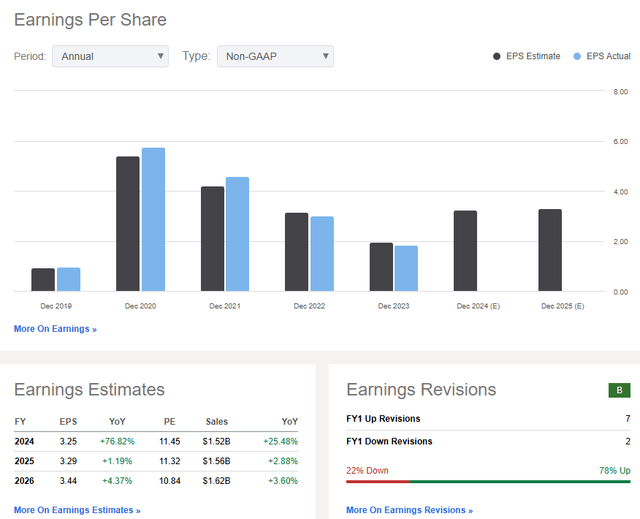Click the Dec 2023 EPS Estimate bar

pyautogui.click(x=381, y=267)
